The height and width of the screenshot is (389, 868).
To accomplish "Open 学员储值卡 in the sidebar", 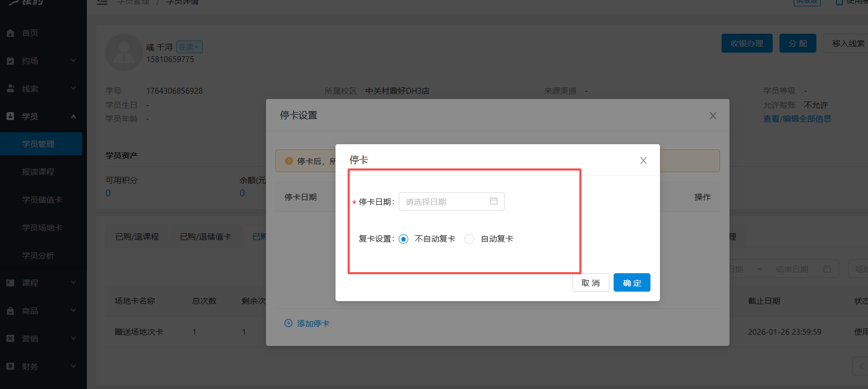I will point(41,200).
